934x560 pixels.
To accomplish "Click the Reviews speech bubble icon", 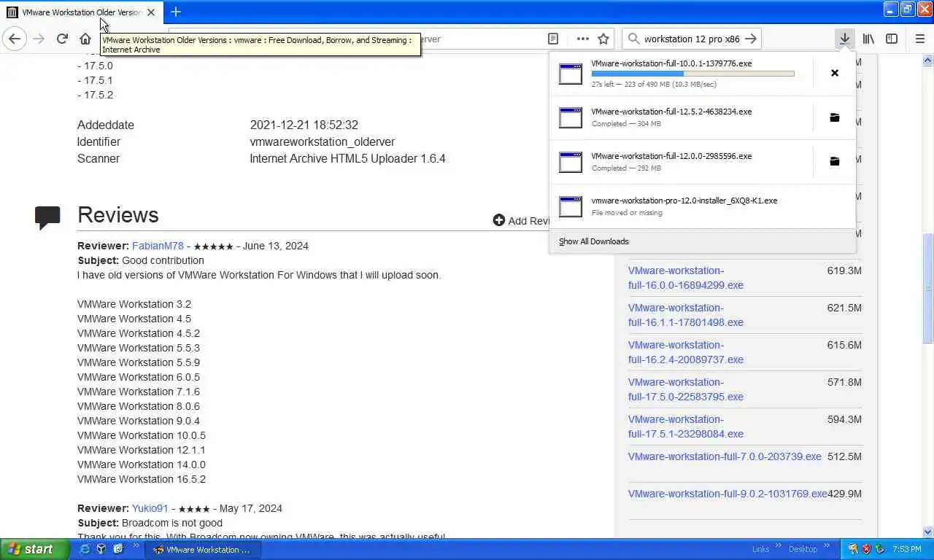I will (47, 218).
